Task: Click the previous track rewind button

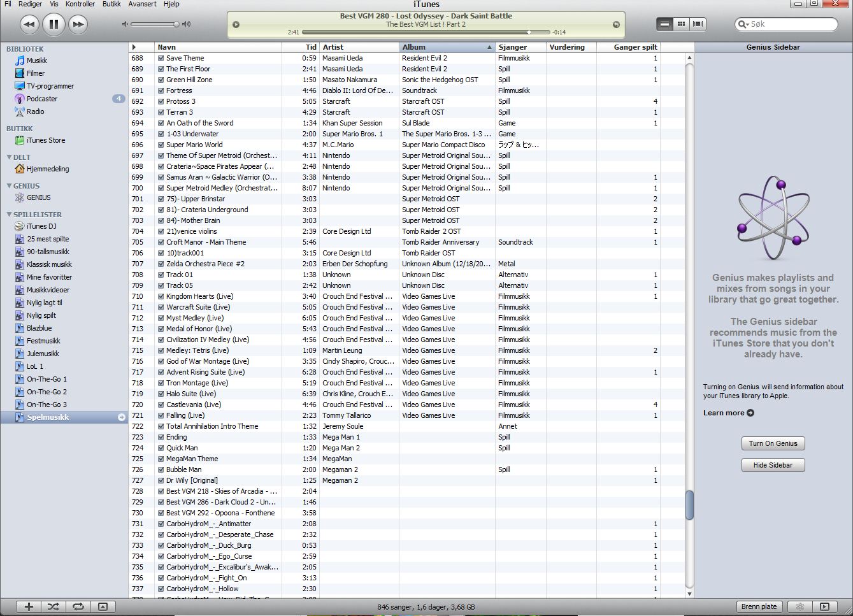Action: [29, 24]
